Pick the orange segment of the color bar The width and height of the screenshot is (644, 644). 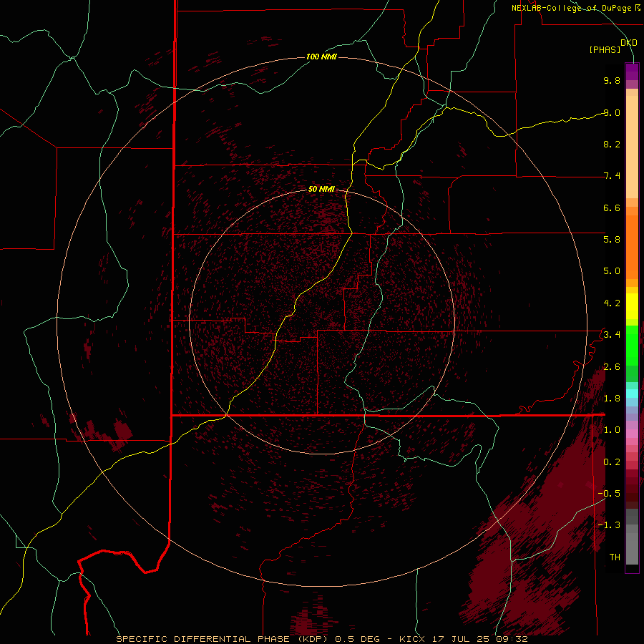[632, 248]
